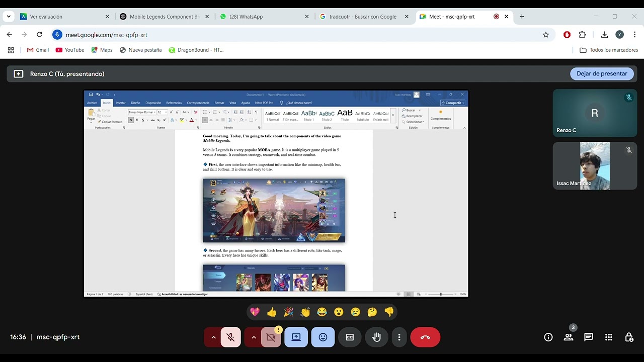Toggle bold in shared Word ribbon
This screenshot has width=644, height=362.
pos(131,120)
